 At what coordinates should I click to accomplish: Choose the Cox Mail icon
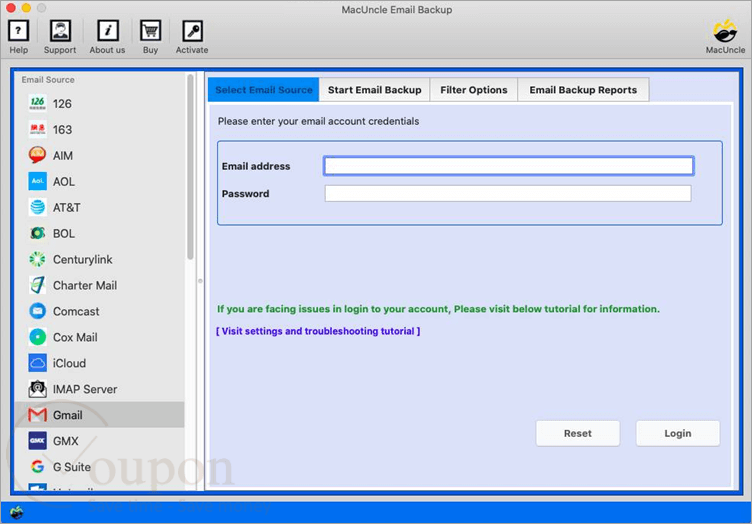[x=37, y=337]
